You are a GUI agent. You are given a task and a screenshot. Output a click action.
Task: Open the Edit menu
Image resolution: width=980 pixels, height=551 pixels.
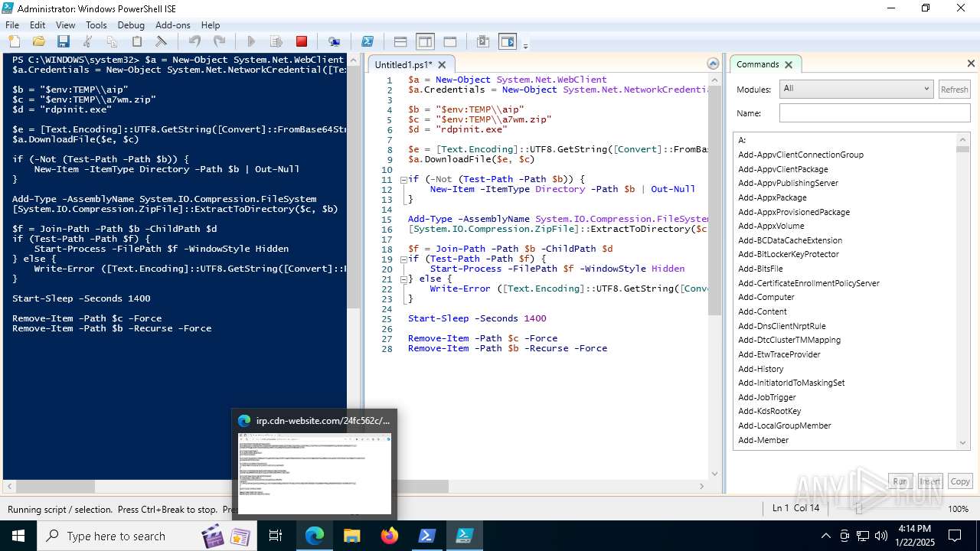point(38,25)
